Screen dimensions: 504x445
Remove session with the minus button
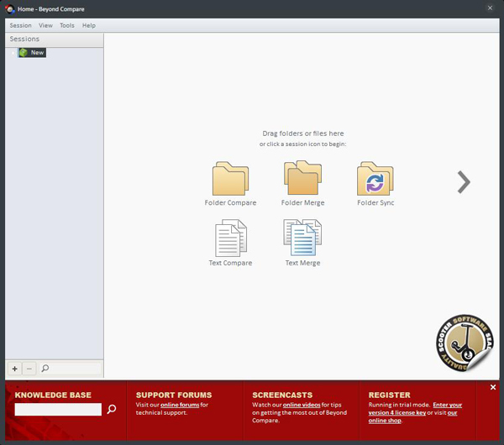(x=29, y=369)
